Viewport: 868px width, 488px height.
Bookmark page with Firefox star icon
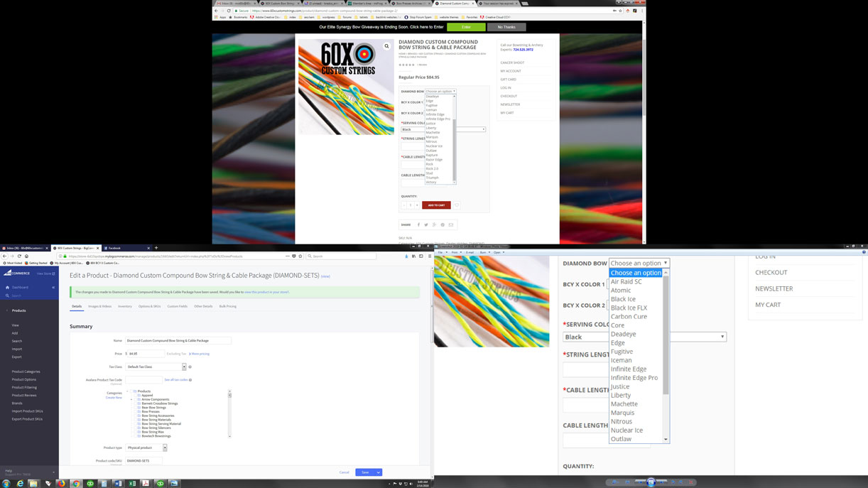tap(300, 256)
